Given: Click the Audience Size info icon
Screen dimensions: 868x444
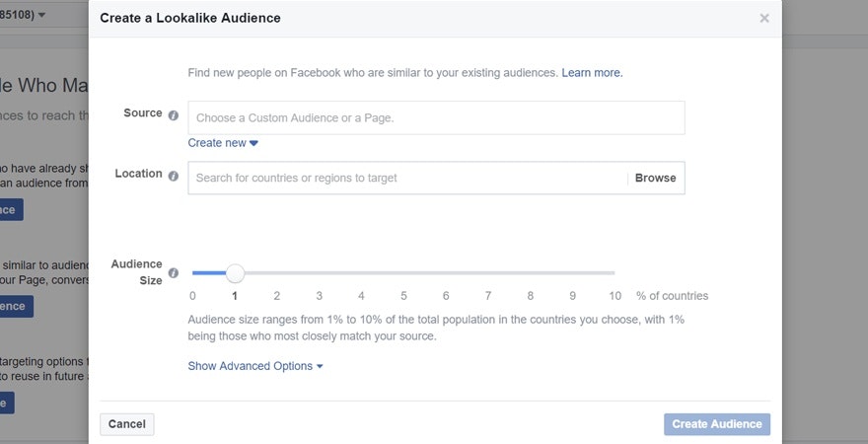Looking at the screenshot, I should tap(174, 273).
